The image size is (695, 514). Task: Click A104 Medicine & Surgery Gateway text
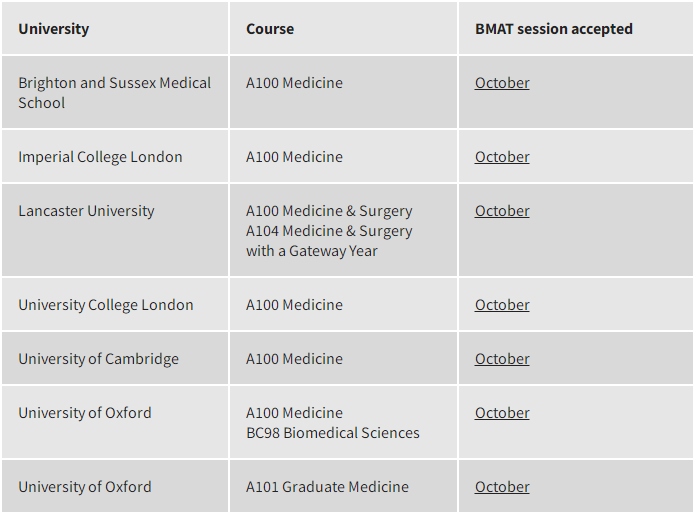point(329,241)
